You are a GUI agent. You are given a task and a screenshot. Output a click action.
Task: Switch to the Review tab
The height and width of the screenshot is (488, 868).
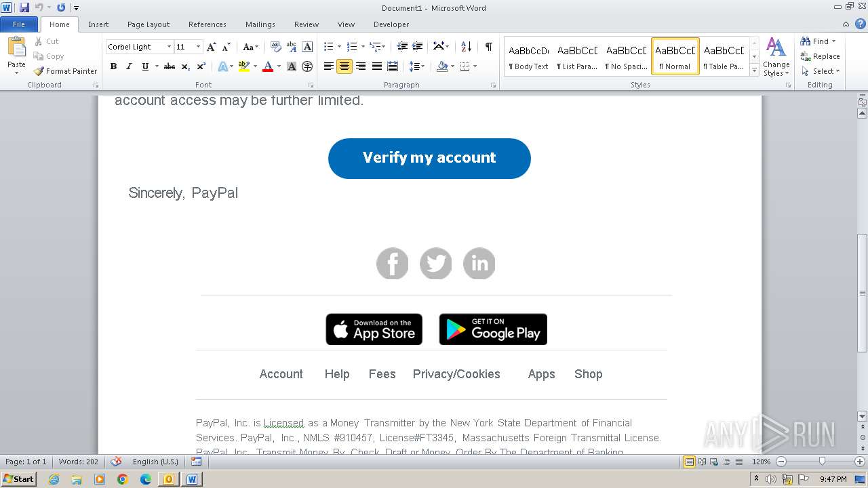coord(307,24)
